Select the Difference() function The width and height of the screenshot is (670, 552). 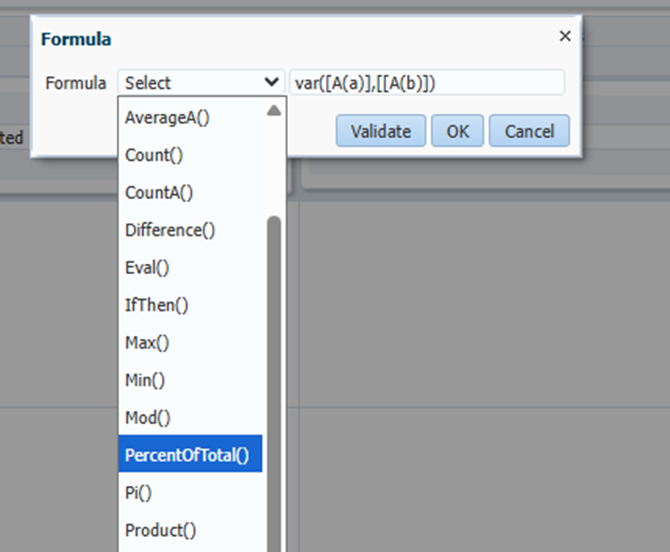point(170,230)
